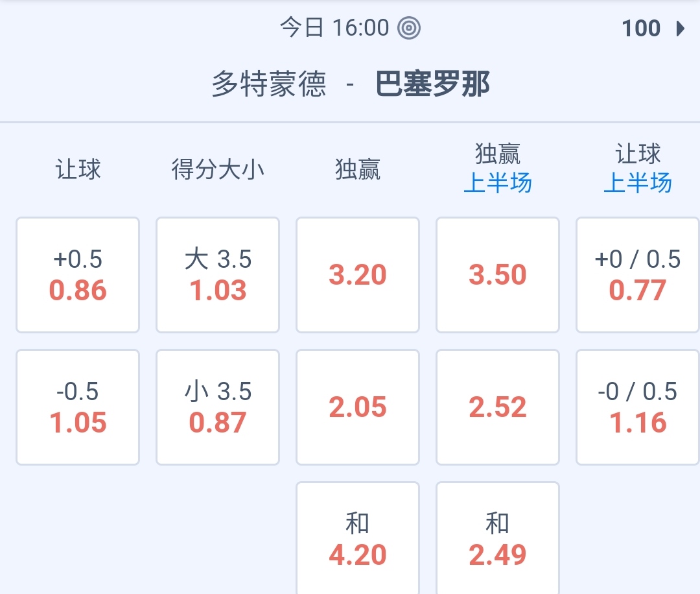Tap the 让球 上半场 column header
700x594 pixels.
tap(638, 169)
